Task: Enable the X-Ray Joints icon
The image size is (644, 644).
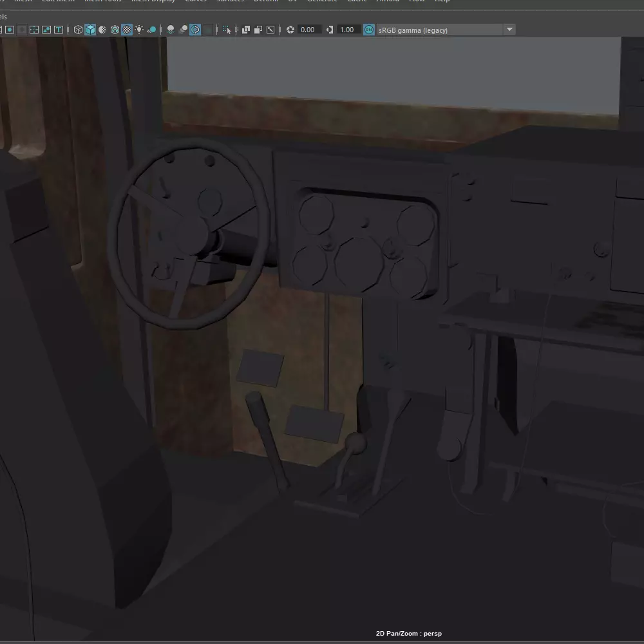Action: [x=270, y=30]
